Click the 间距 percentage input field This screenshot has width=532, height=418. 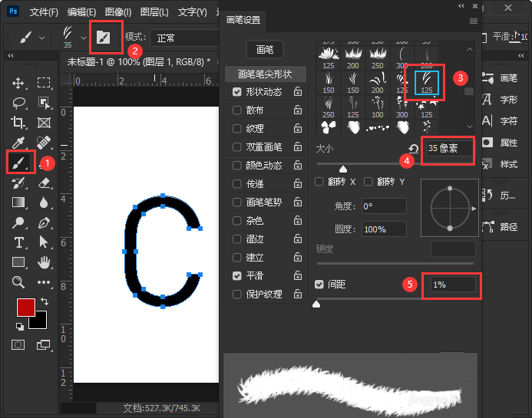point(453,285)
